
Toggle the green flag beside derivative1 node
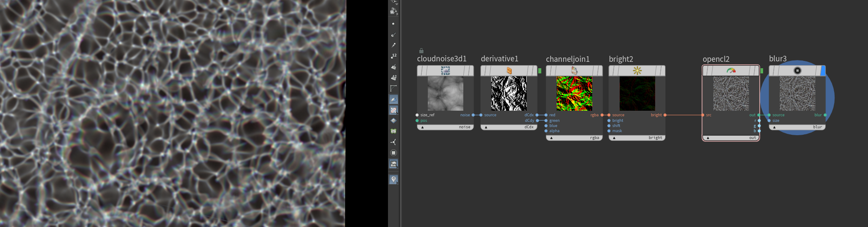click(540, 71)
